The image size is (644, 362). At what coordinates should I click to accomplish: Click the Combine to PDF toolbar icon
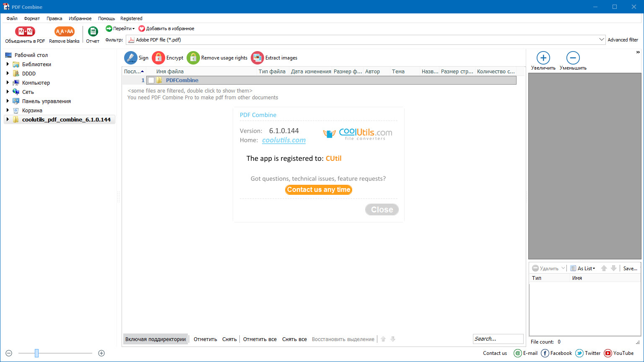point(25,31)
